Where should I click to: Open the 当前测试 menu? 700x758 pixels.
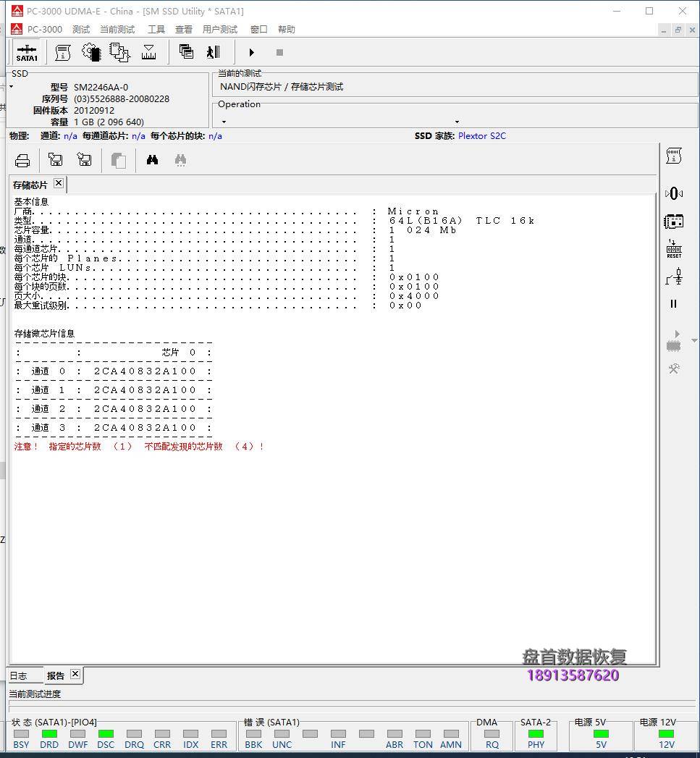(117, 30)
